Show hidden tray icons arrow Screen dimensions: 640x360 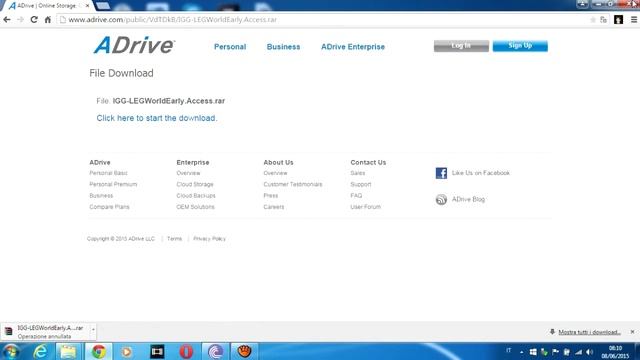click(522, 352)
